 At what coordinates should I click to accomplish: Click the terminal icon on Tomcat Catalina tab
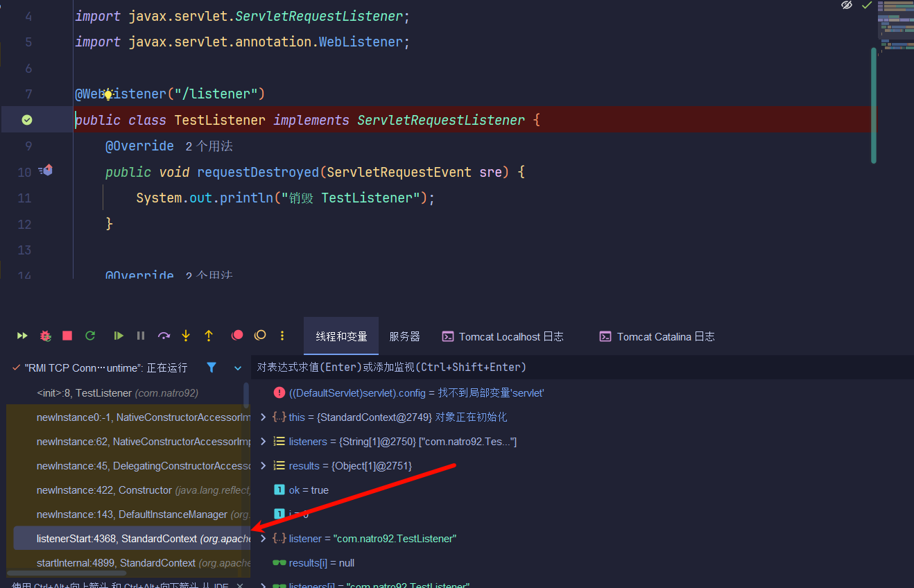[605, 336]
